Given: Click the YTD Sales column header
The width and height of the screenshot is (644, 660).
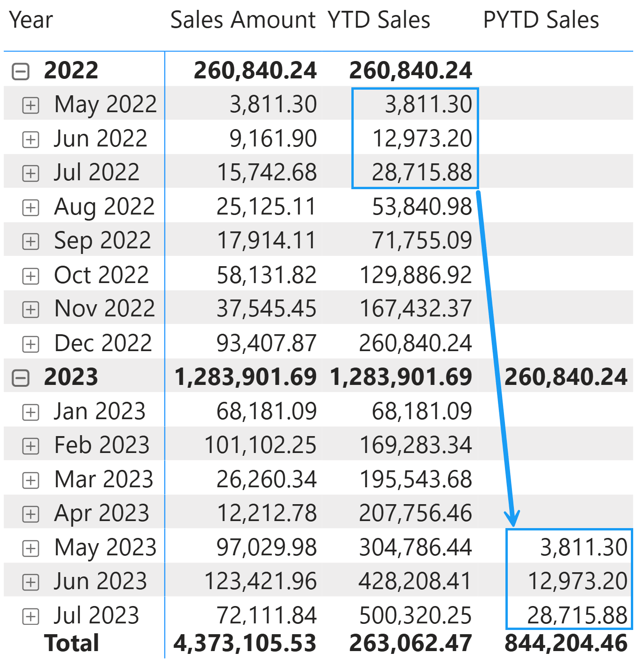Looking at the screenshot, I should click(x=379, y=20).
